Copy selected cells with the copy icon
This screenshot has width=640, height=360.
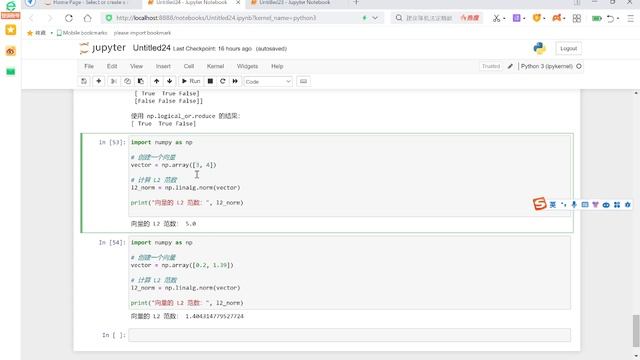(x=127, y=81)
